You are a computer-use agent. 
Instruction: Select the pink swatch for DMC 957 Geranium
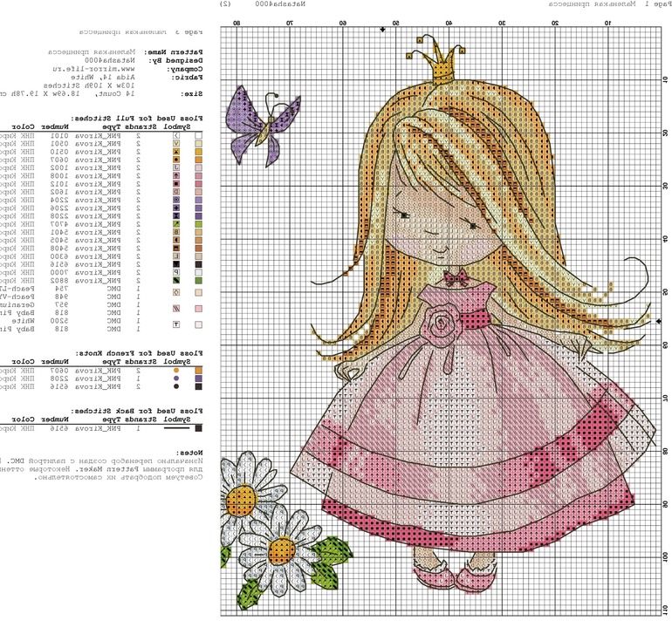point(200,308)
